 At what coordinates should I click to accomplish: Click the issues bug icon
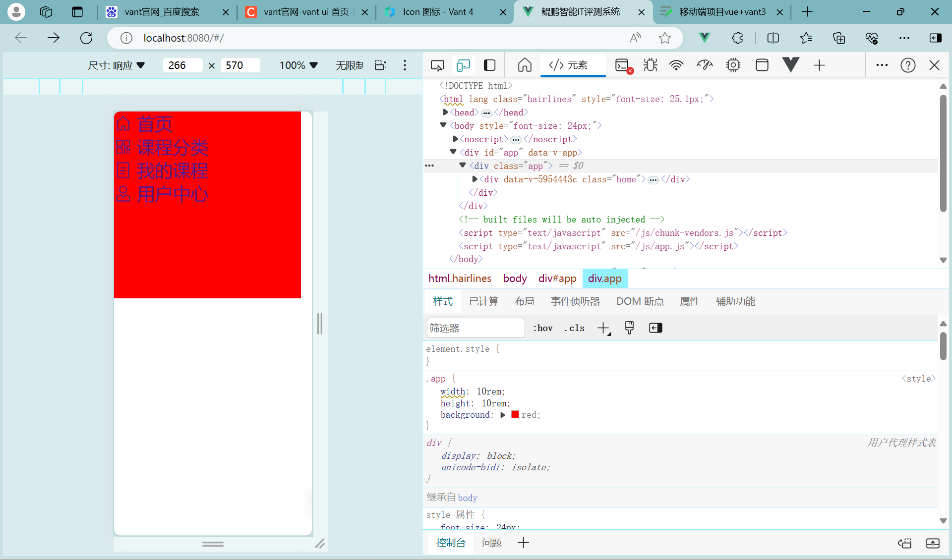[650, 65]
